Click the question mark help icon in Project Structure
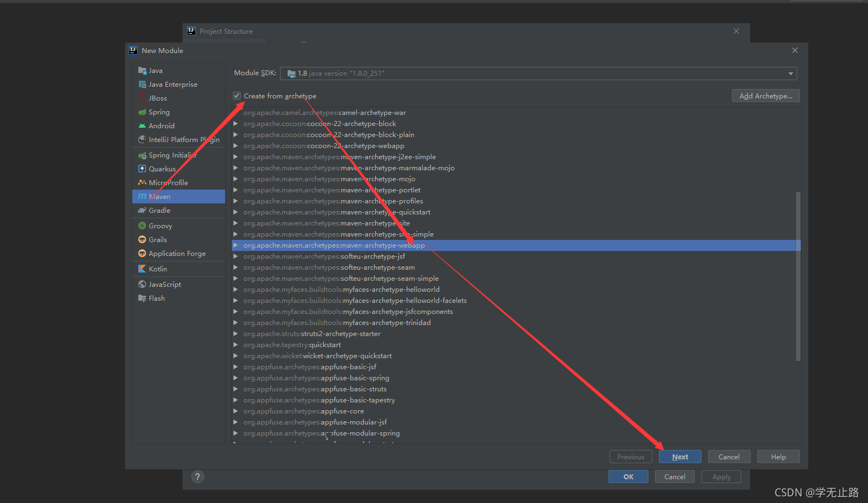This screenshot has width=868, height=503. (197, 477)
